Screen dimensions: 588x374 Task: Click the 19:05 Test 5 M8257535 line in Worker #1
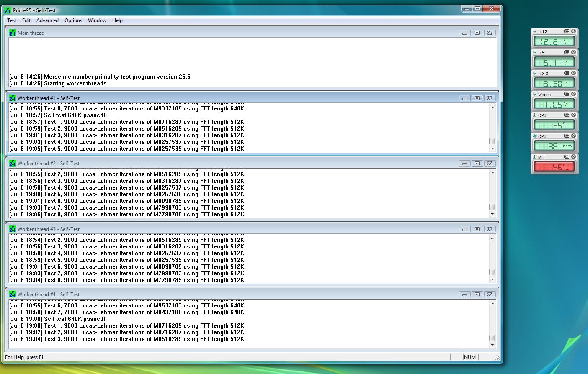[x=128, y=149]
